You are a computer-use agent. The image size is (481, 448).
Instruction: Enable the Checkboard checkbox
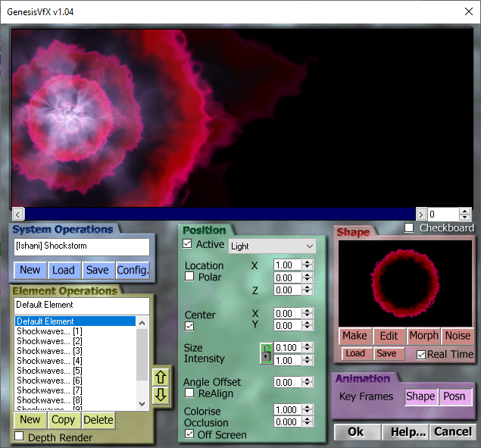[x=409, y=227]
